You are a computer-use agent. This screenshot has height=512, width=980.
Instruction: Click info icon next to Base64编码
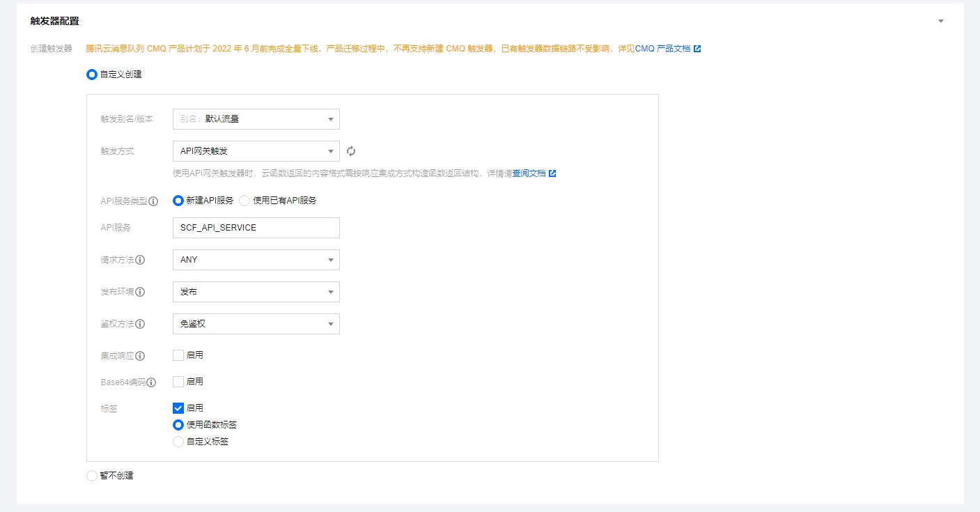click(x=151, y=382)
